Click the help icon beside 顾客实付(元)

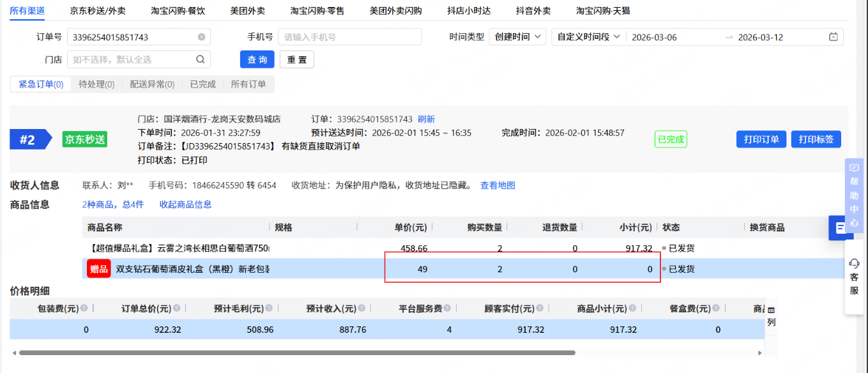pyautogui.click(x=540, y=308)
